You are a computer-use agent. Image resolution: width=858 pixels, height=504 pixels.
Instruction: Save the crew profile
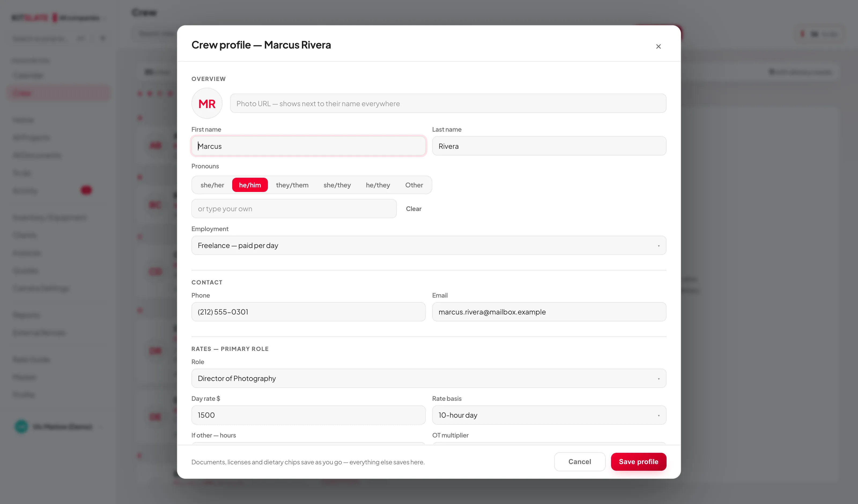coord(638,462)
